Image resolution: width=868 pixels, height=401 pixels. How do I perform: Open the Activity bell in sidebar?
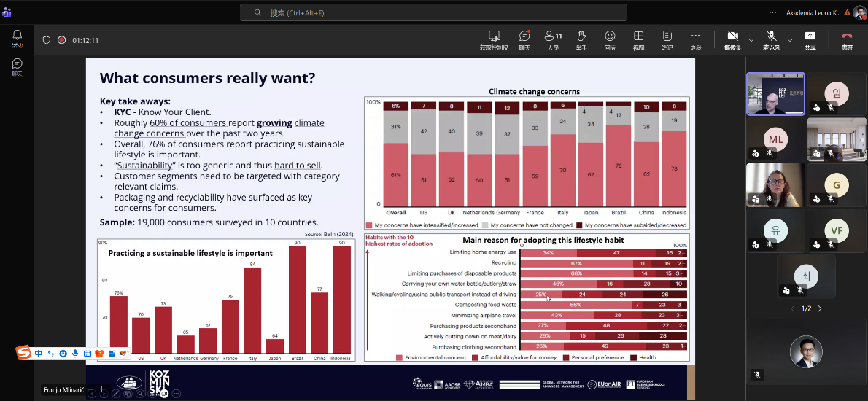18,38
